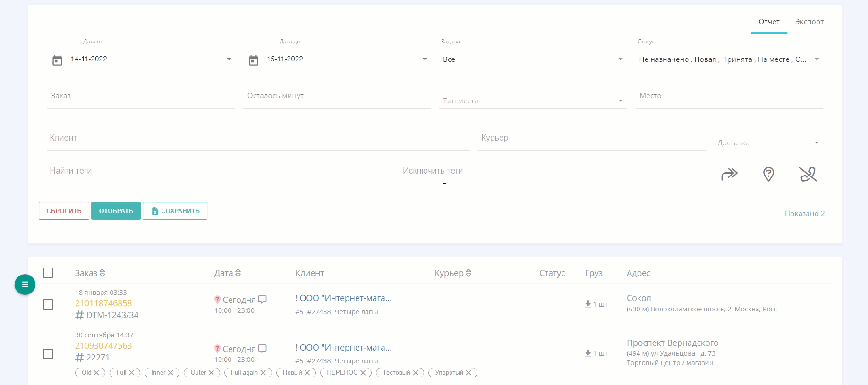This screenshot has height=385, width=868.
Task: Focus the Курьер filter input field
Action: point(592,138)
